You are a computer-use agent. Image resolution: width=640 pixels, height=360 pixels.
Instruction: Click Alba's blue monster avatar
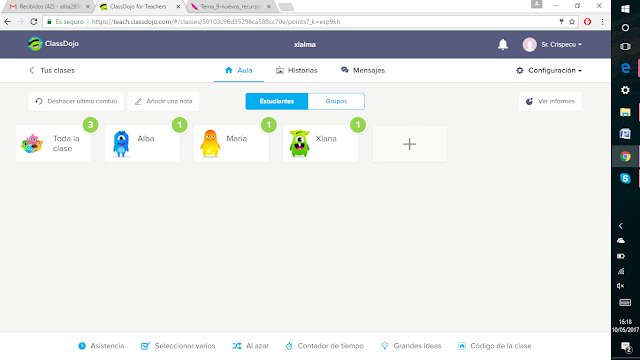click(x=121, y=144)
